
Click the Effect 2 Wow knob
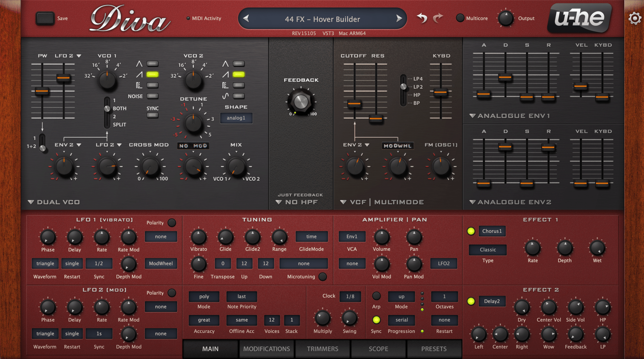pyautogui.click(x=549, y=334)
